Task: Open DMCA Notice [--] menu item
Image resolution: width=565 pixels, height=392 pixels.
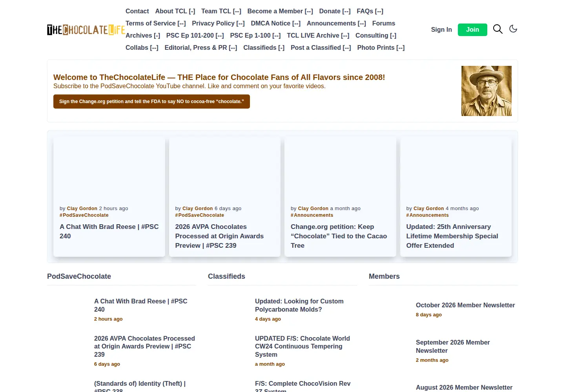Action: (276, 24)
